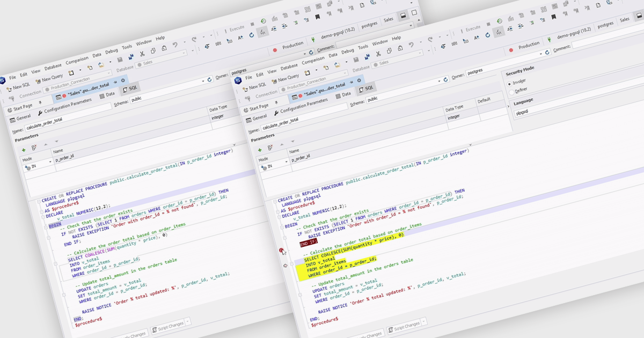Viewport: 644px width, 338px height.
Task: Click Cut scissors icon in back window toolbar
Action: tap(142, 54)
